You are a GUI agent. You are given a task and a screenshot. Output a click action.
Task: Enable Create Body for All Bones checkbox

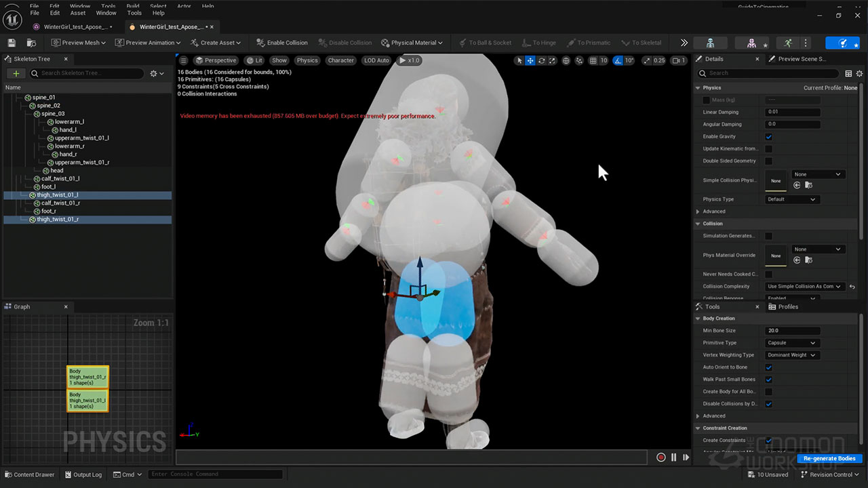[768, 392]
